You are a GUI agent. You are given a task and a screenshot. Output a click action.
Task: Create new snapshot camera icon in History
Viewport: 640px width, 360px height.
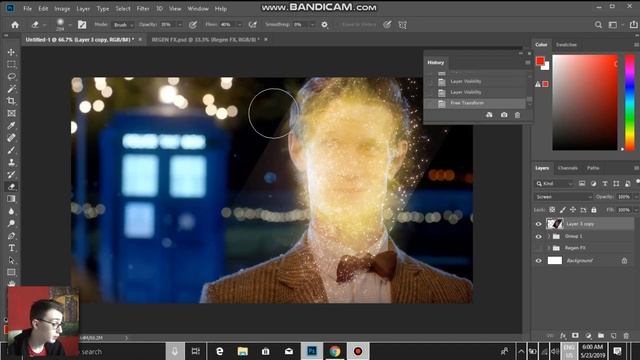504,115
